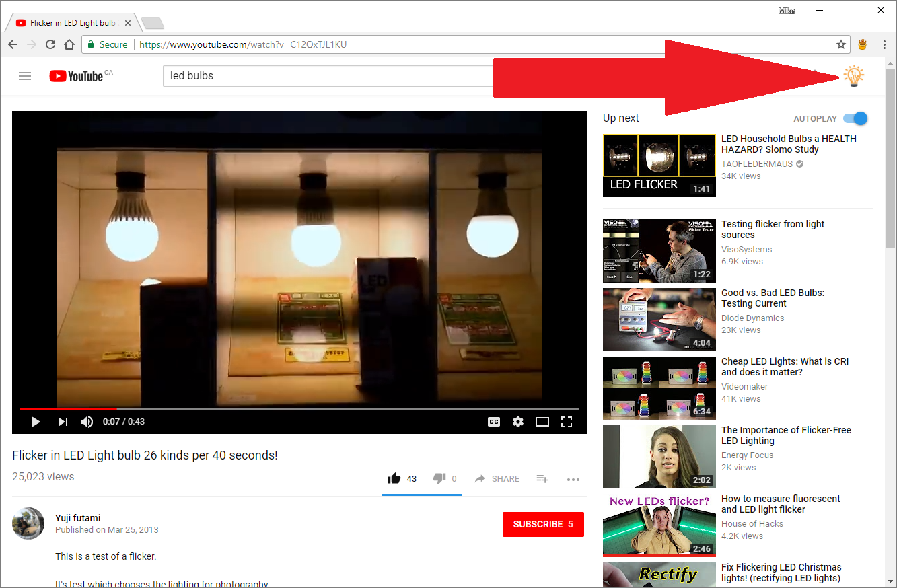Expand the three-dot more actions menu

pos(573,479)
